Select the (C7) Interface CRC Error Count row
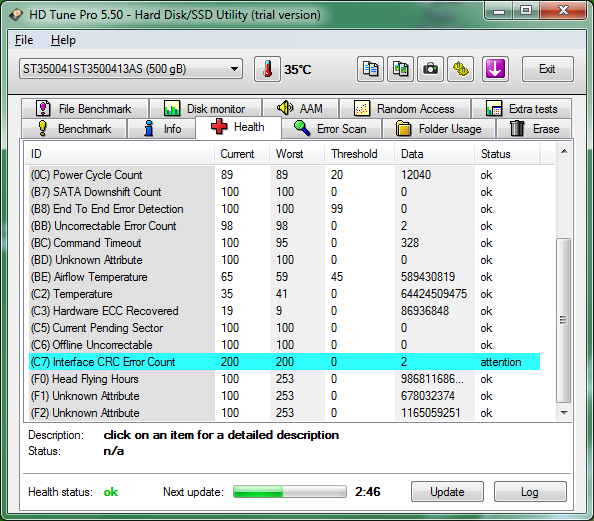This screenshot has width=594, height=521. point(284,362)
